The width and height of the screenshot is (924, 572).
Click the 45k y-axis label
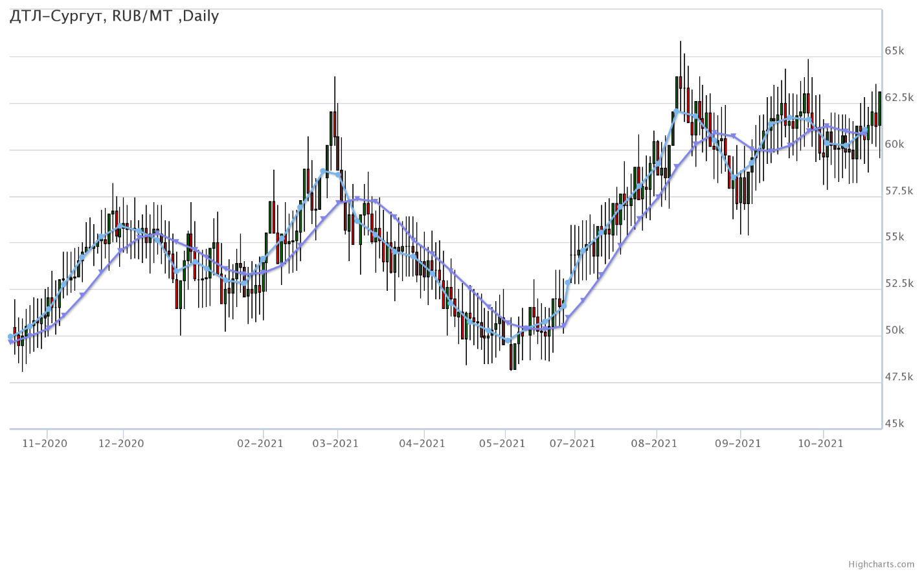(x=894, y=423)
